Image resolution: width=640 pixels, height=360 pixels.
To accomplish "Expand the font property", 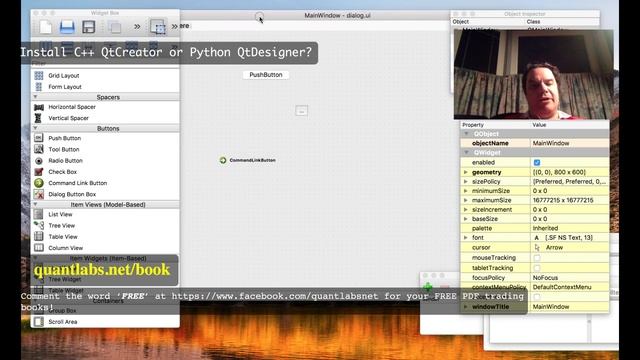I will tap(466, 238).
